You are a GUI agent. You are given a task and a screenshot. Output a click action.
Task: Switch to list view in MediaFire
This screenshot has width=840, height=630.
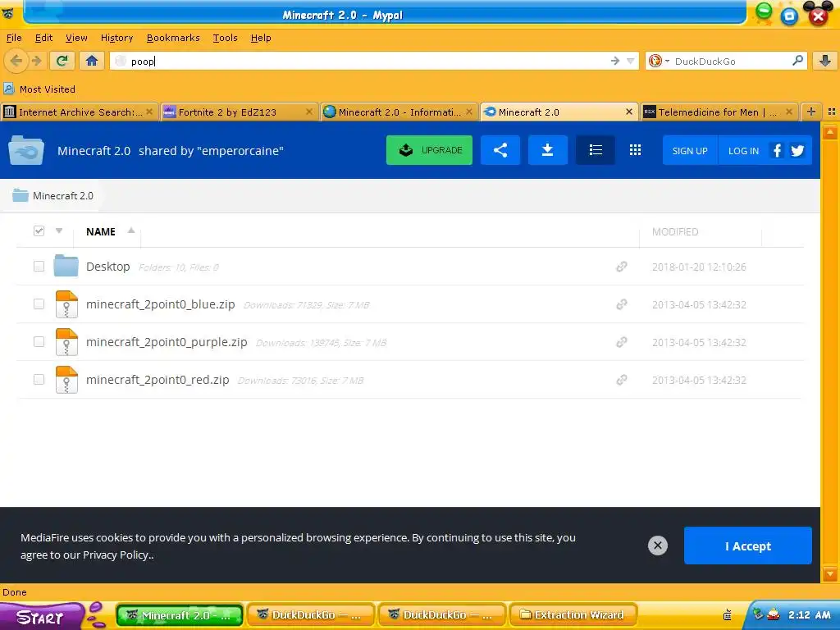click(596, 150)
